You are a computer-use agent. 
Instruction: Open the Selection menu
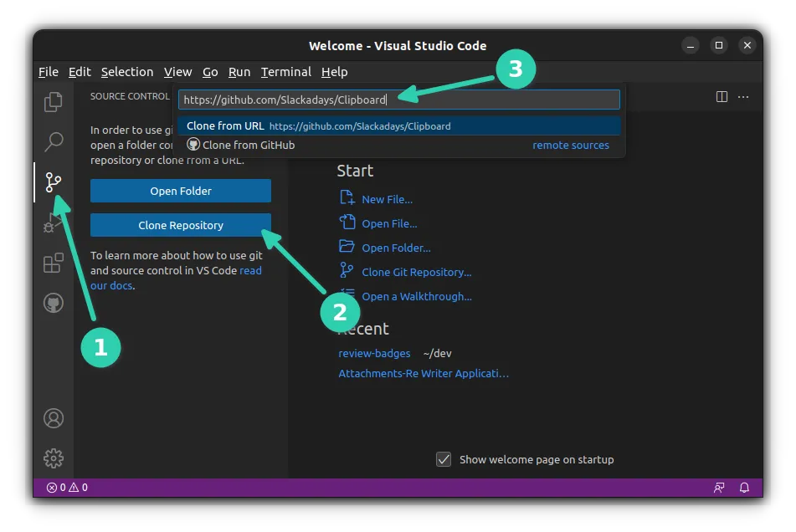tap(127, 72)
